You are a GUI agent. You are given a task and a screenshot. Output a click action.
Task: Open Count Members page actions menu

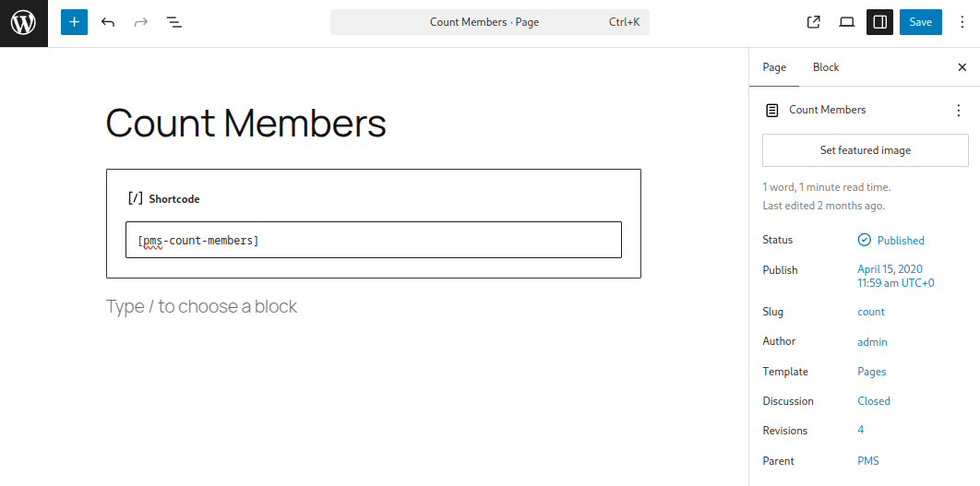959,111
